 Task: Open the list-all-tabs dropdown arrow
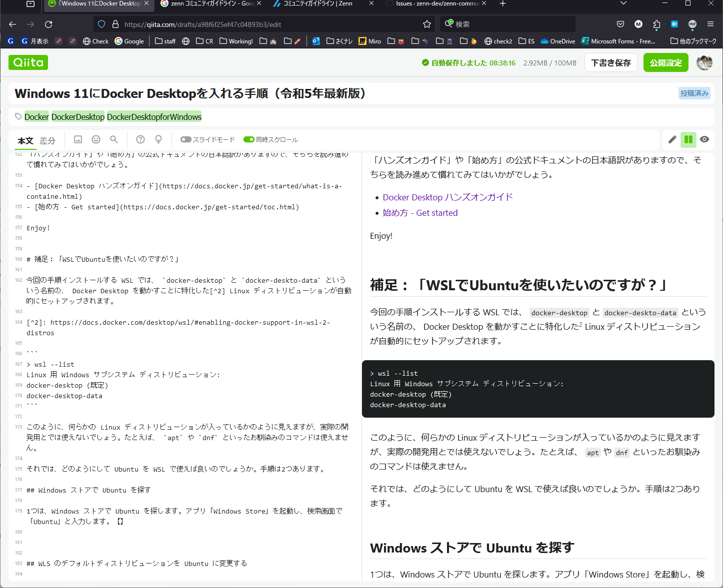(623, 4)
